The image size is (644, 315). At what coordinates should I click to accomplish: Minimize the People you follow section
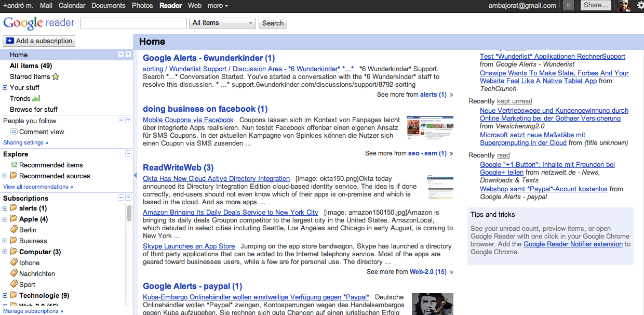121,120
